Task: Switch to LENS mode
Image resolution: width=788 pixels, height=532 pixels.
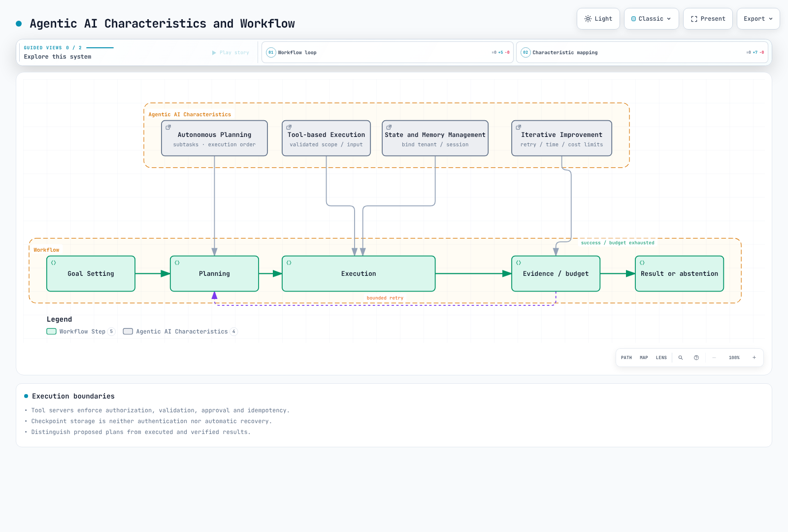Action: (661, 358)
